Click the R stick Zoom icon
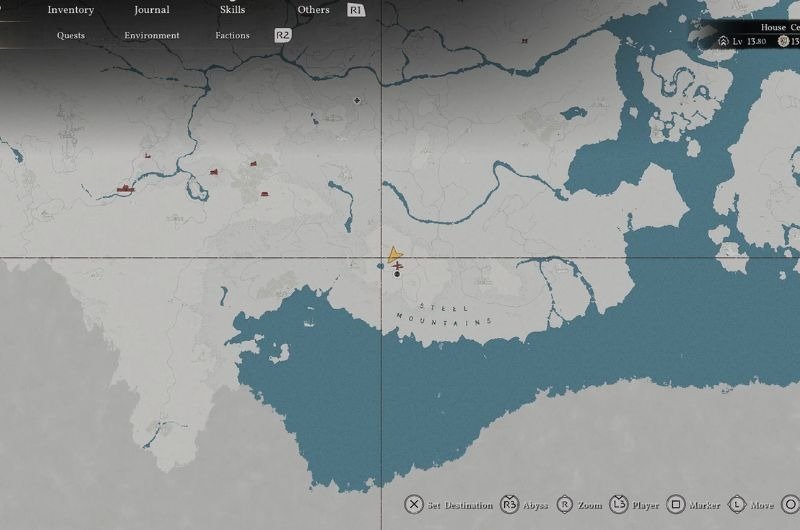 [564, 505]
